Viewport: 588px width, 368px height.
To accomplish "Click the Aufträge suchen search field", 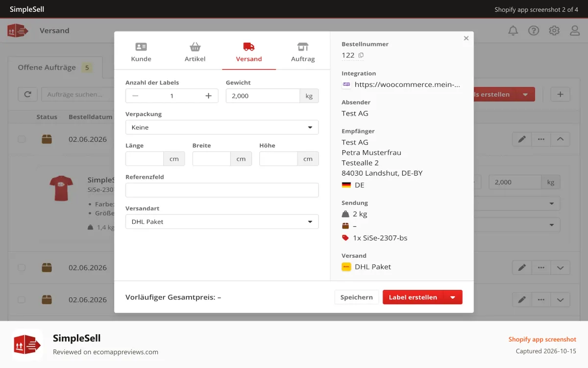I will click(77, 94).
